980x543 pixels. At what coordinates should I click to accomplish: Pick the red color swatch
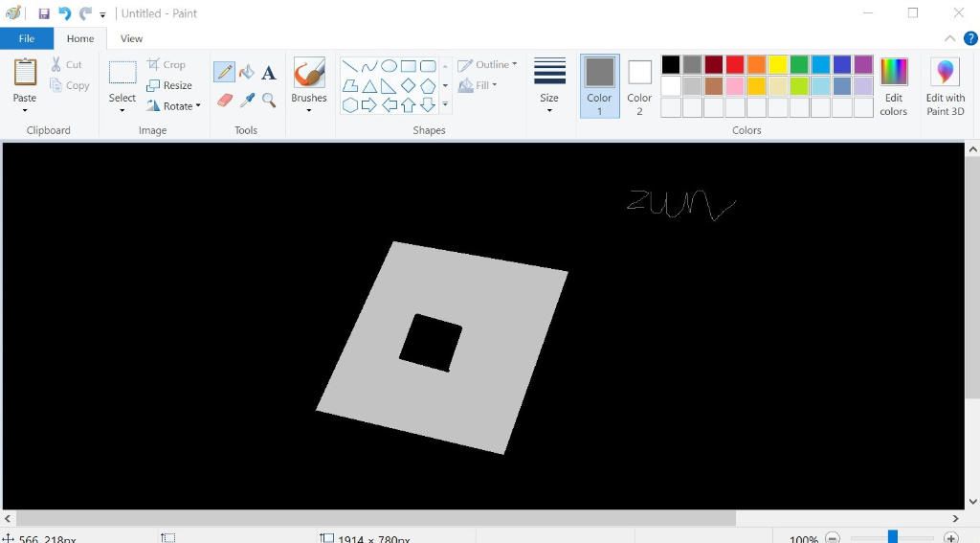pos(735,64)
